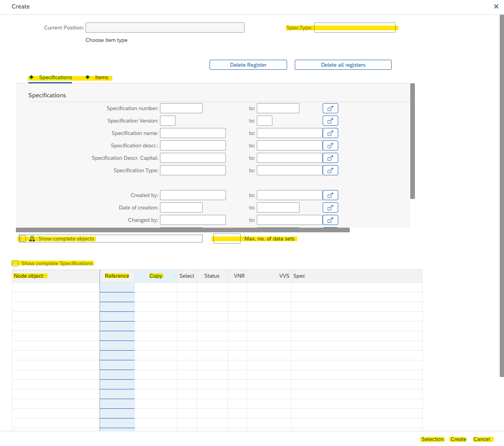Click the Spec.Type input field
Viewport: 504px width, 446px height.
click(x=354, y=28)
